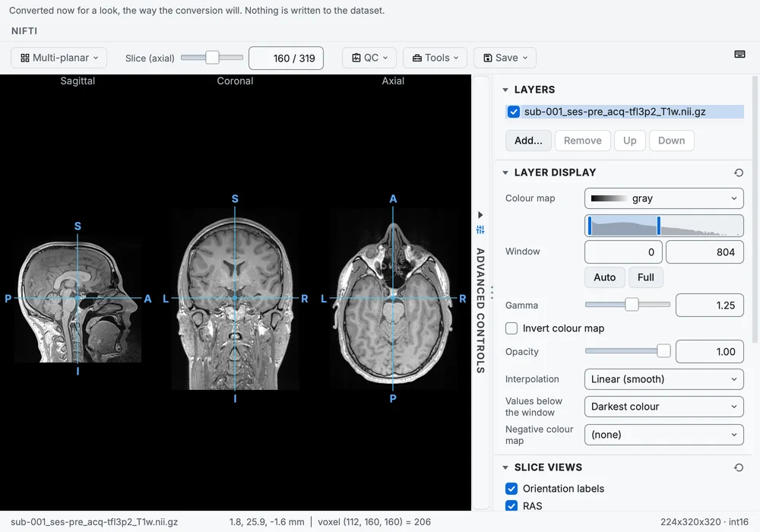Reset the Slice Views settings
Viewport: 760px width, 532px height.
pos(738,467)
